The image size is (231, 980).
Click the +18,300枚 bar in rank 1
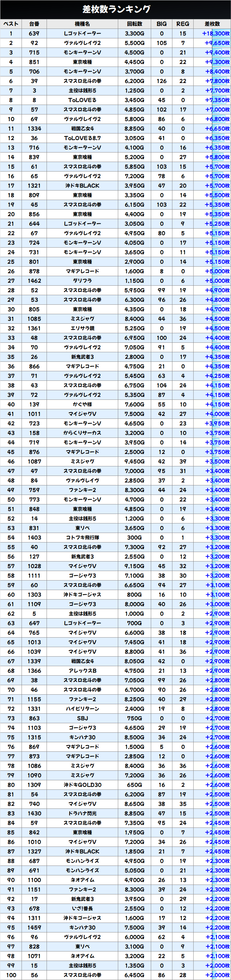(216, 34)
